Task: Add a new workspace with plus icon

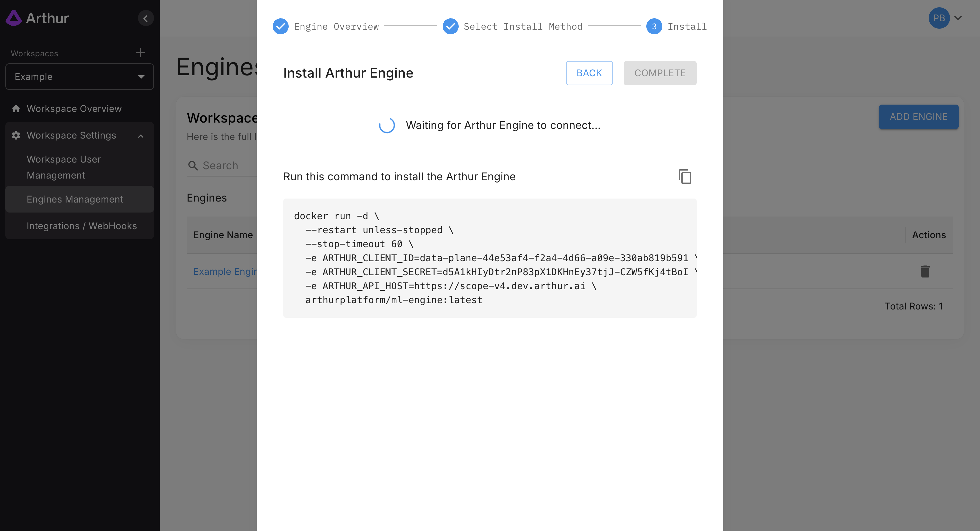Action: pos(140,52)
